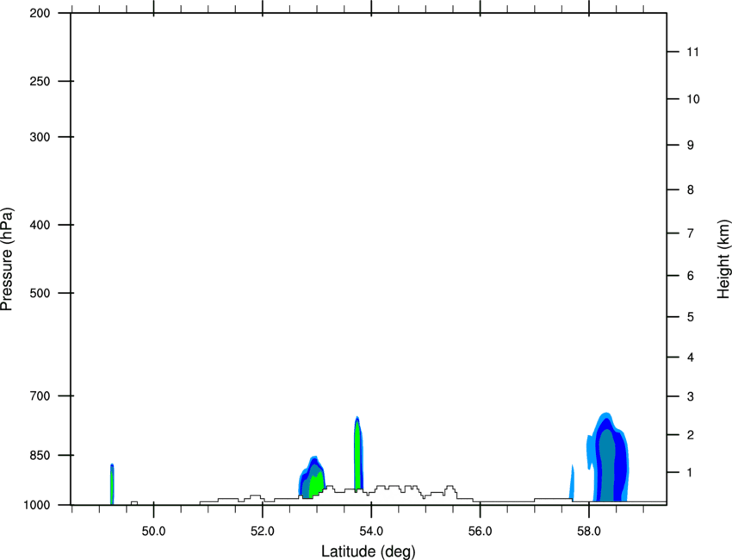This screenshot has width=732, height=560.
Task: Click the 8 km height label
Action: [691, 190]
